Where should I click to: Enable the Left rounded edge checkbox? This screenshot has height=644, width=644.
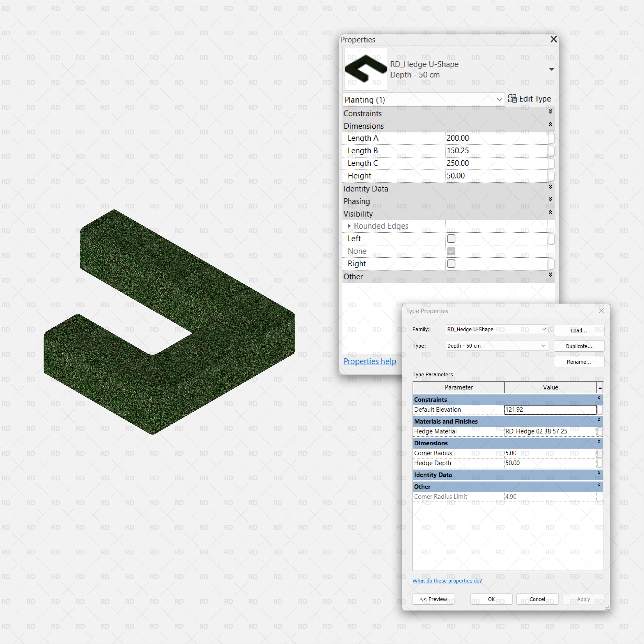click(451, 239)
